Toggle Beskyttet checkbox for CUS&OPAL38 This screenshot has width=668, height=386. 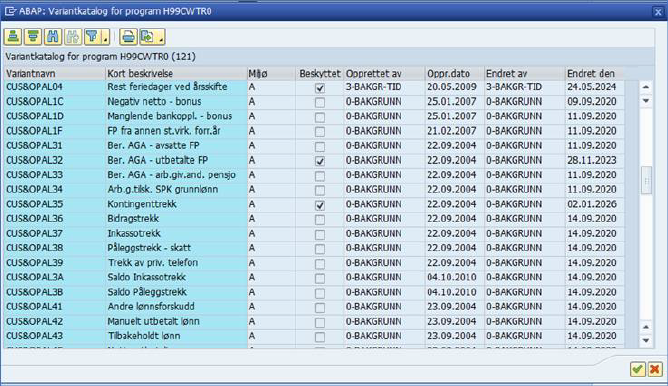(320, 249)
